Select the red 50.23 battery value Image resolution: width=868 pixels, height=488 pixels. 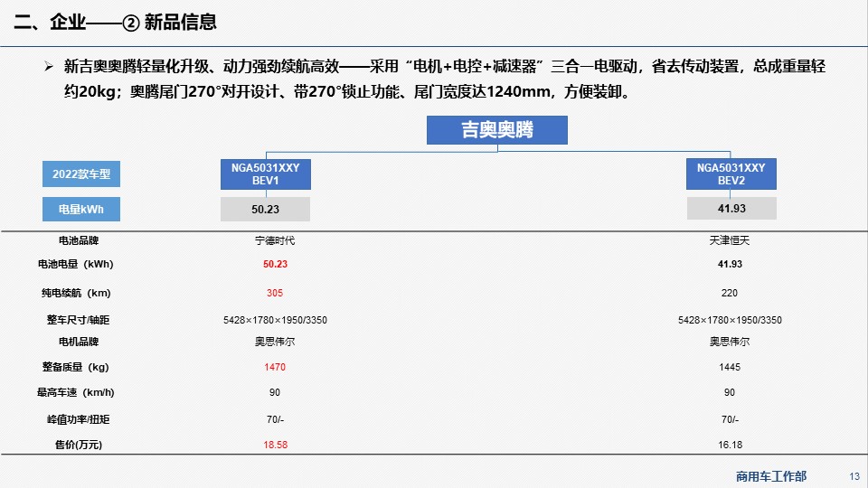(x=275, y=265)
